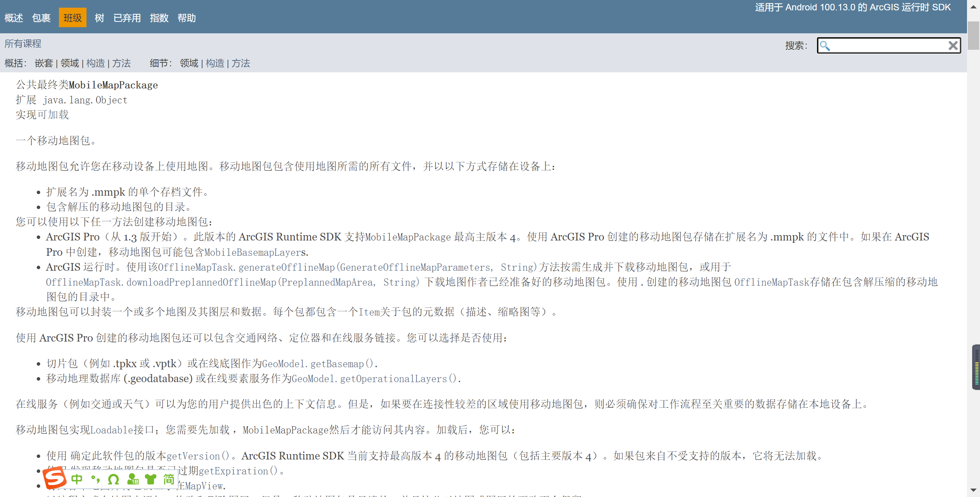The height and width of the screenshot is (497, 980).
Task: Toggle 中 Chinese/English input mode
Action: pos(77,479)
